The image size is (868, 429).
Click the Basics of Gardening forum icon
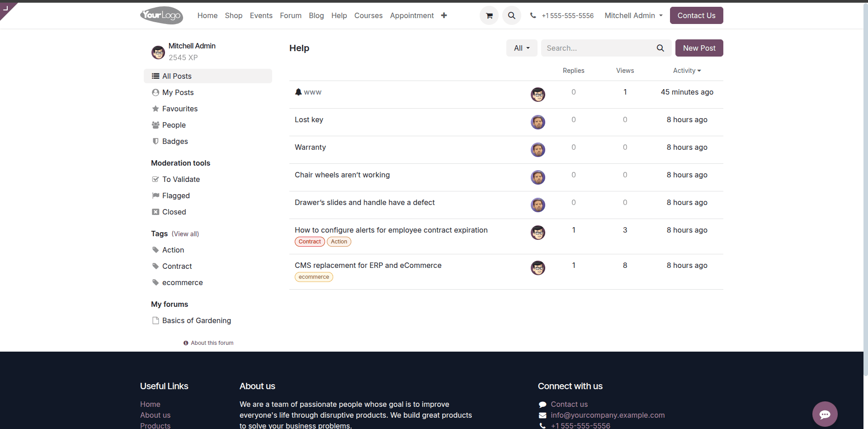pyautogui.click(x=156, y=320)
